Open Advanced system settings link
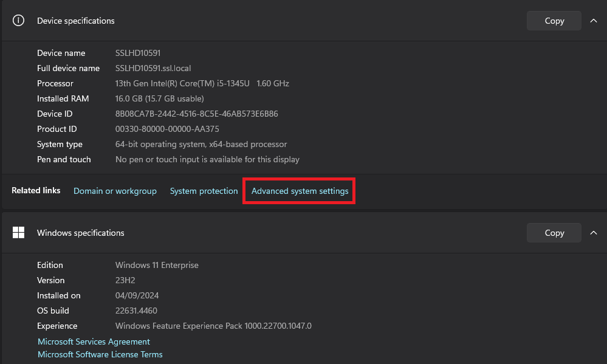The width and height of the screenshot is (607, 364). pyautogui.click(x=300, y=191)
